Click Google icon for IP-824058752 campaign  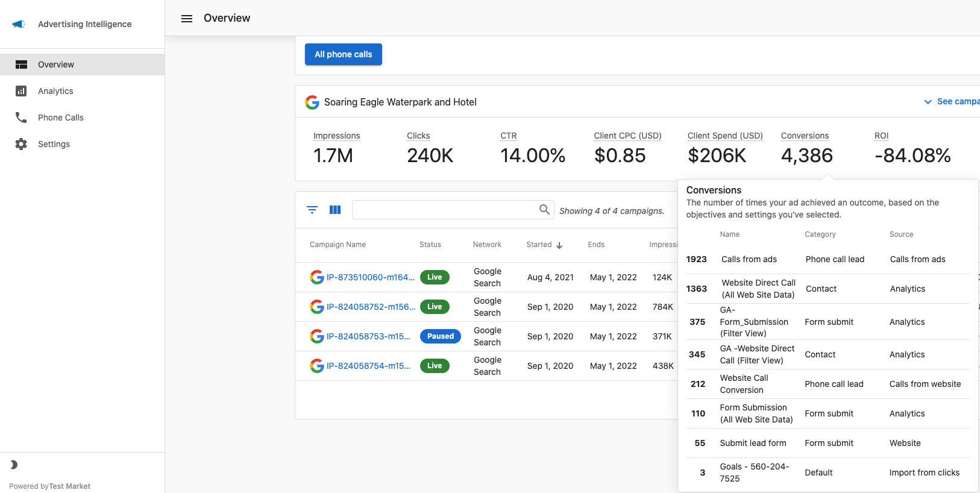[317, 307]
